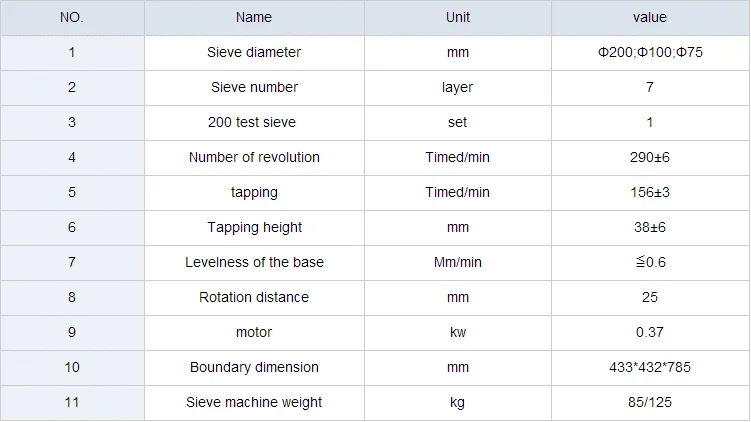Click the 'Unit' column header
The width and height of the screenshot is (751, 422).
click(x=457, y=17)
